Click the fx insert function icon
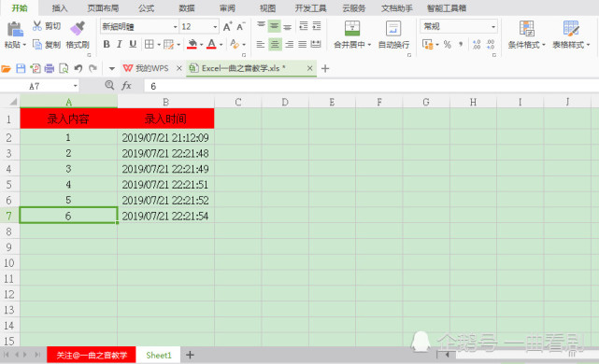 [x=126, y=86]
